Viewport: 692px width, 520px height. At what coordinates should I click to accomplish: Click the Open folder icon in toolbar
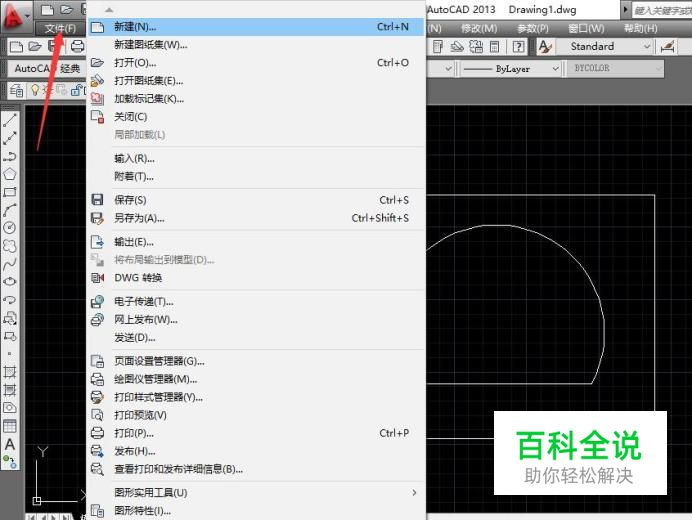35,46
